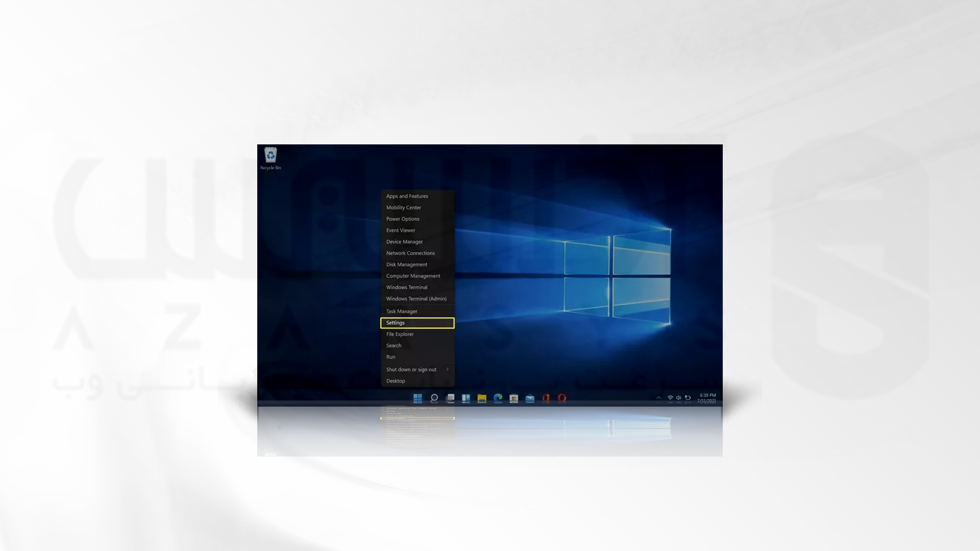Launch File Explorer from the taskbar
Viewport: 980px width, 551px height.
tap(482, 398)
